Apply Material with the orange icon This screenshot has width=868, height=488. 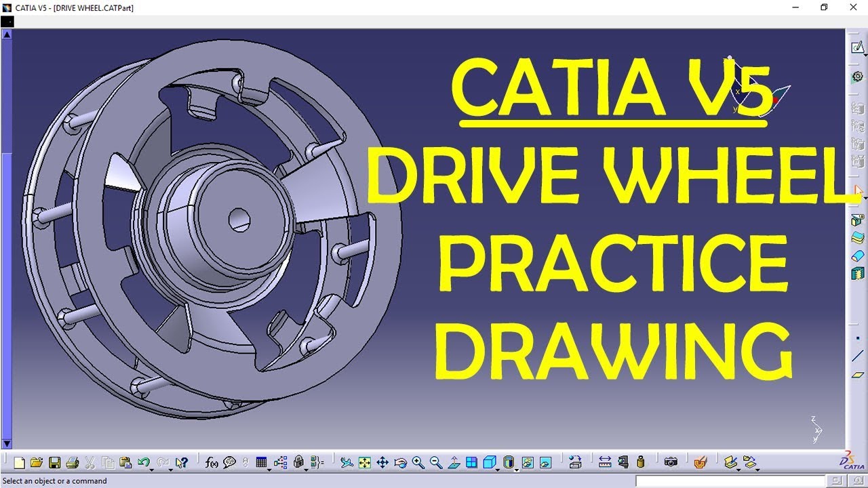point(701,463)
